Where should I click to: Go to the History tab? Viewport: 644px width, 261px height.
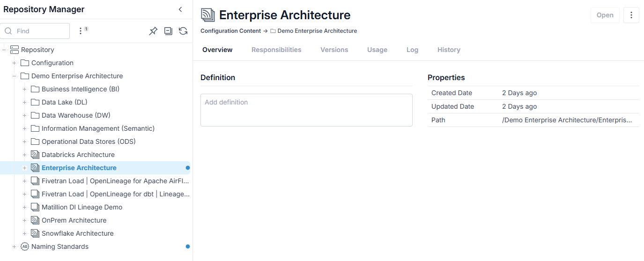(x=449, y=50)
